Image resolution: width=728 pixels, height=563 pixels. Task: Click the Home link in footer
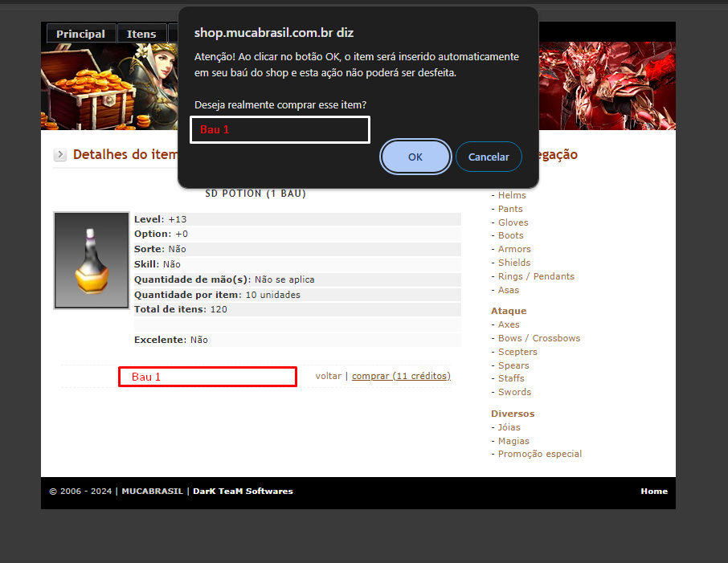pyautogui.click(x=653, y=491)
